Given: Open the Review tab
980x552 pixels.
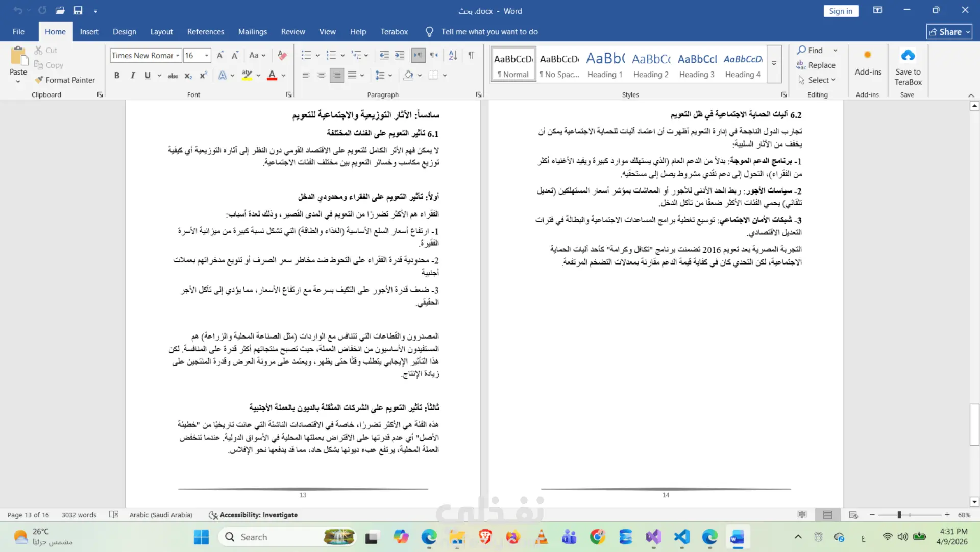Looking at the screenshot, I should (293, 32).
